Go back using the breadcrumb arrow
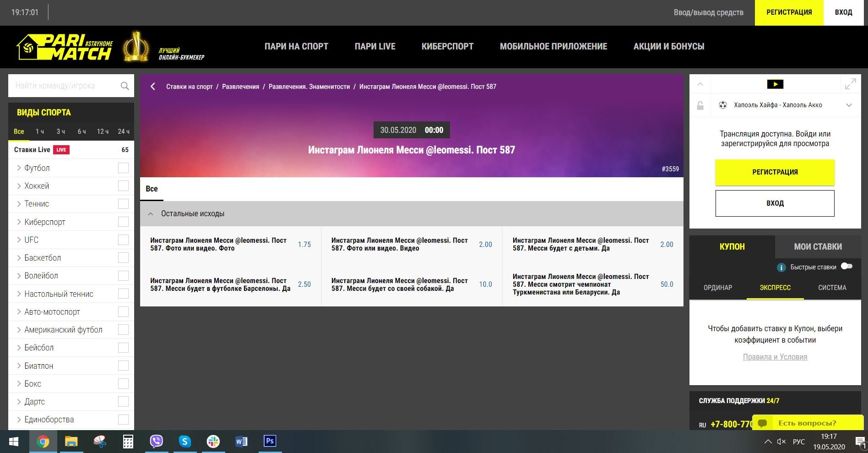 pyautogui.click(x=153, y=87)
